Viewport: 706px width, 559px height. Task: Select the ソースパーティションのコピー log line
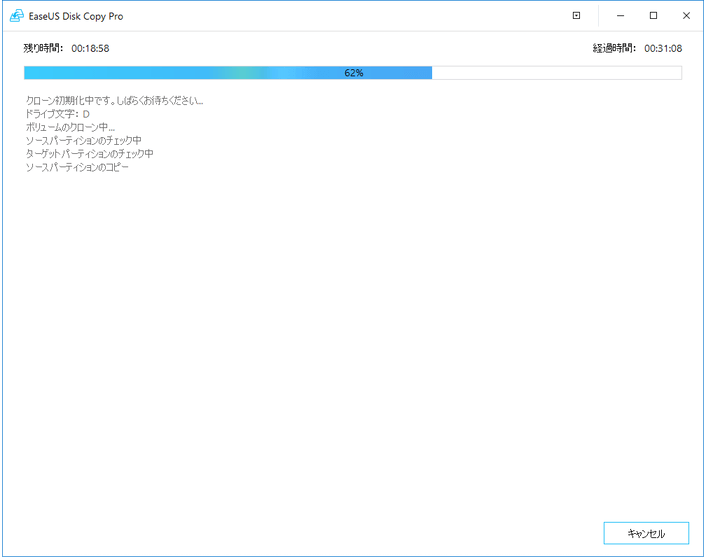pyautogui.click(x=77, y=166)
